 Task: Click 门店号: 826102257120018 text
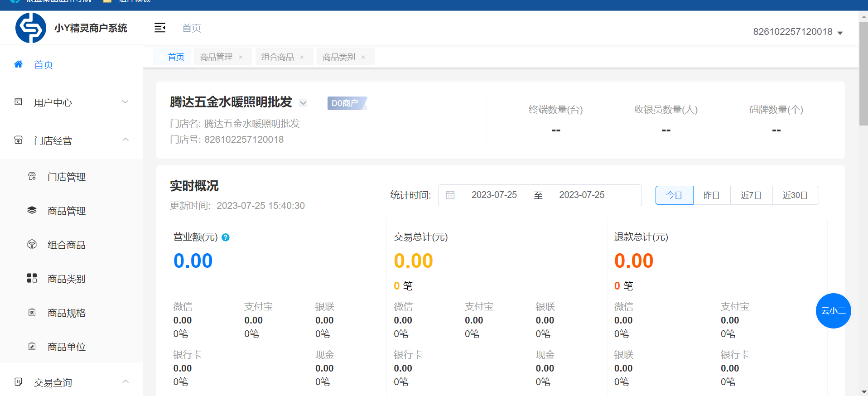pos(227,140)
